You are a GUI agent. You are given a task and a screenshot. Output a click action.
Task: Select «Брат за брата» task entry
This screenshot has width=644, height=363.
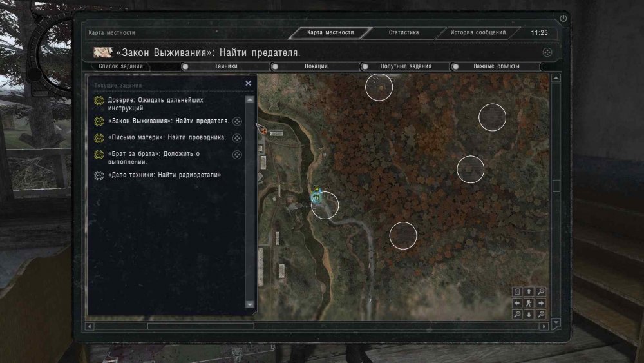pyautogui.click(x=154, y=158)
